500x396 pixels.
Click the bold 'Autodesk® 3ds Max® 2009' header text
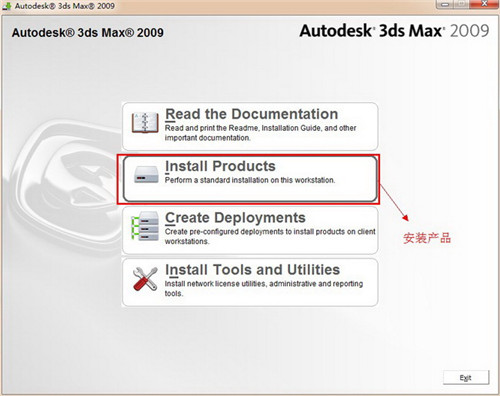[x=88, y=33]
